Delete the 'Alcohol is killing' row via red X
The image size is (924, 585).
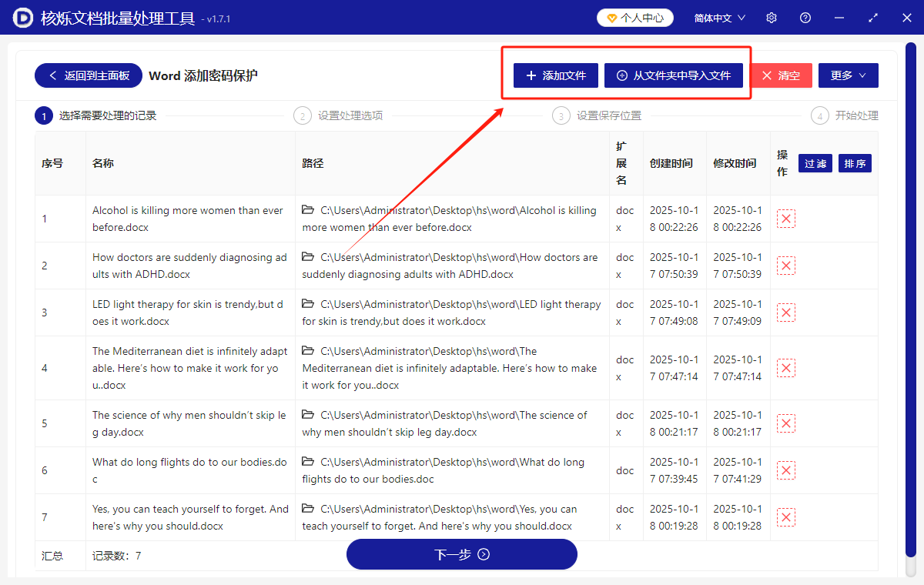(785, 218)
